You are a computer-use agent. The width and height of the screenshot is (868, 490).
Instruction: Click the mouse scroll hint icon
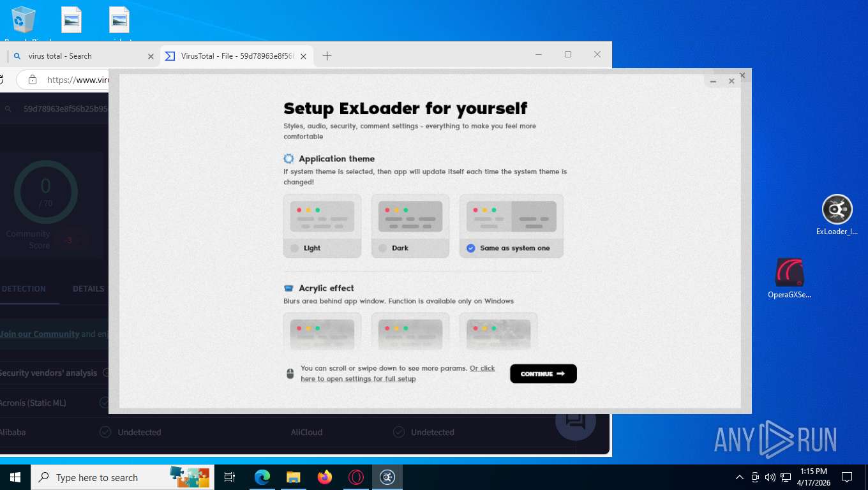point(290,374)
